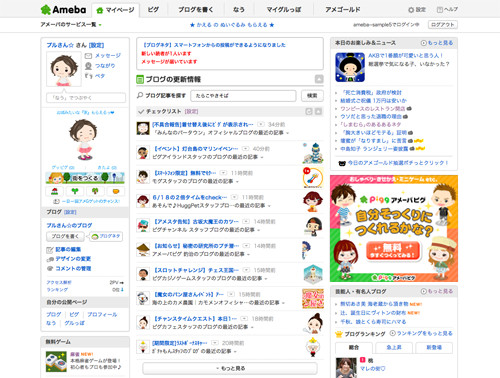
Task: Open デザインの変更 link
Action: coord(73,259)
